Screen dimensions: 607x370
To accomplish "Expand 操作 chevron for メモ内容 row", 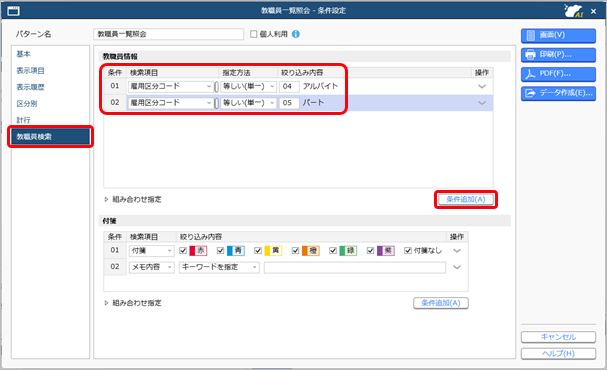I will [457, 267].
